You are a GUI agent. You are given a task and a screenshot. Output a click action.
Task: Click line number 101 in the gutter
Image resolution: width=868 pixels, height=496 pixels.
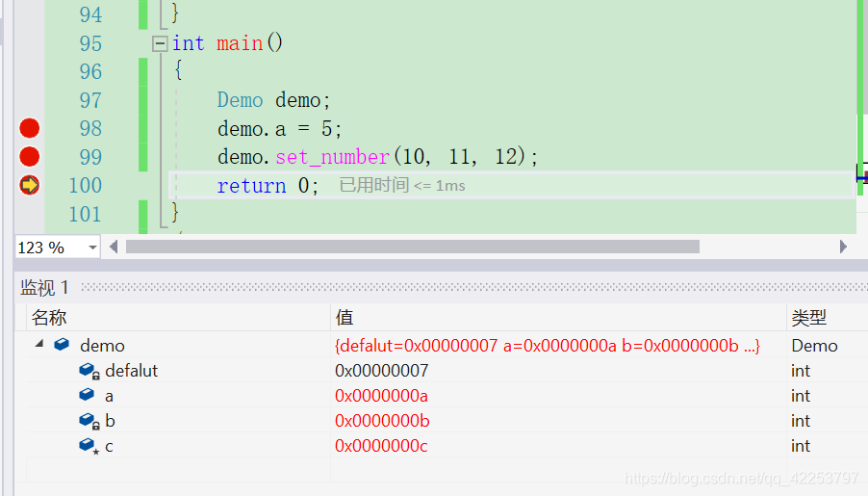click(x=86, y=214)
